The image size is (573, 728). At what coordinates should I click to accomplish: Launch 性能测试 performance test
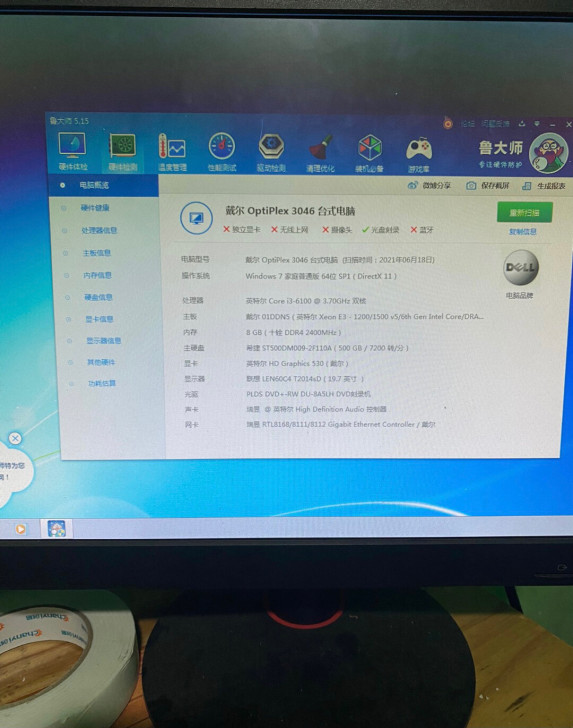point(221,153)
